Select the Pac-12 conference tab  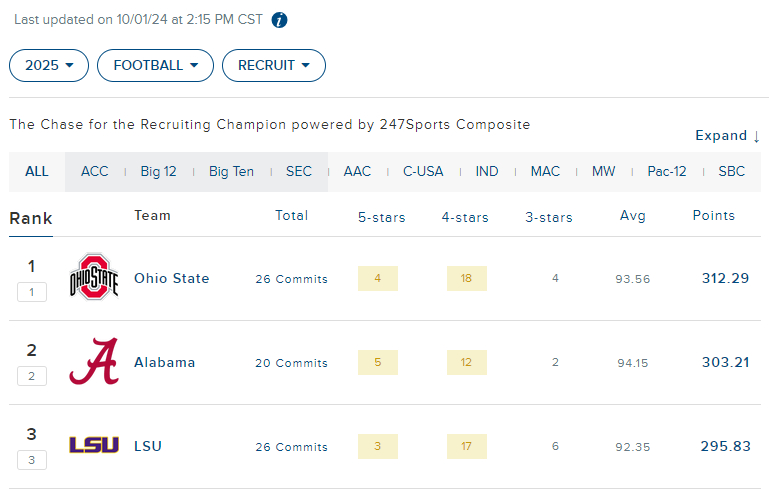[666, 172]
